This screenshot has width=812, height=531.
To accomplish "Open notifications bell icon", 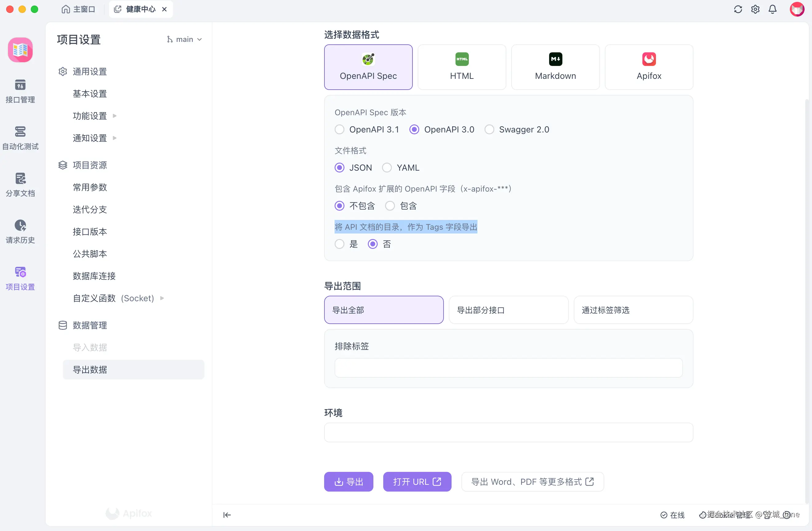I will 772,9.
